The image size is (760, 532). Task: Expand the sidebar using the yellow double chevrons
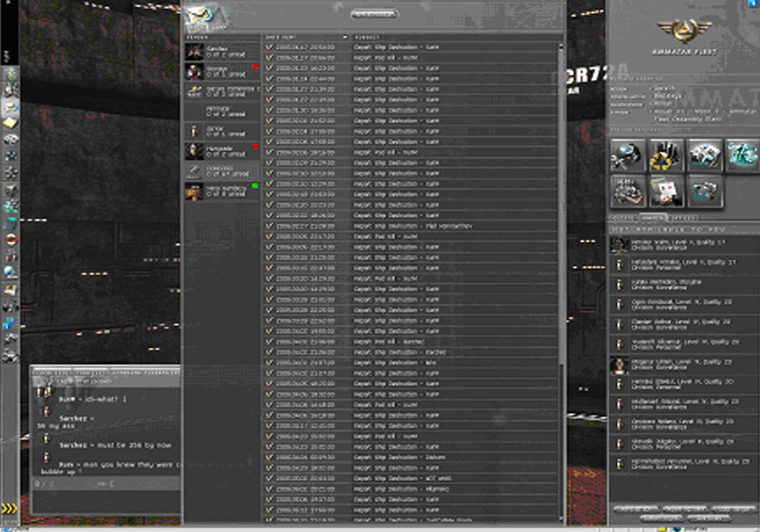pos(9,509)
